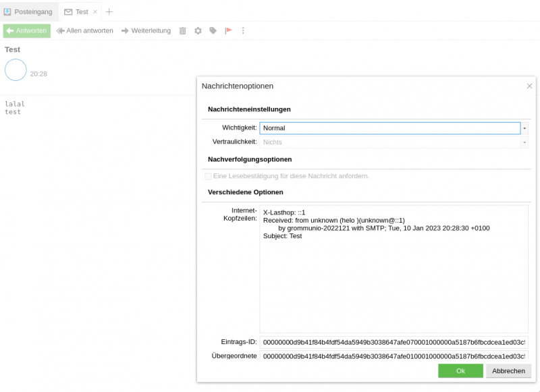Close the Test tab with its X
This screenshot has height=392, width=540.
[94, 12]
